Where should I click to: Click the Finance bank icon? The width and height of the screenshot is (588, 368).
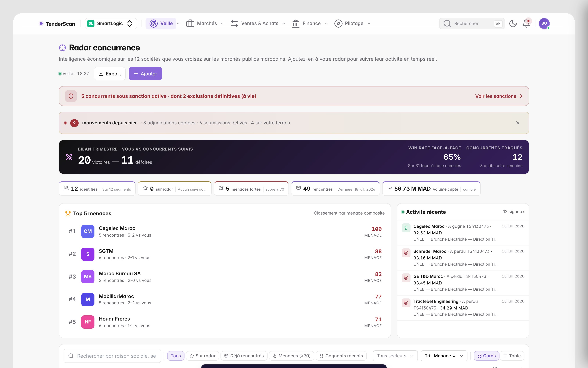[296, 24]
